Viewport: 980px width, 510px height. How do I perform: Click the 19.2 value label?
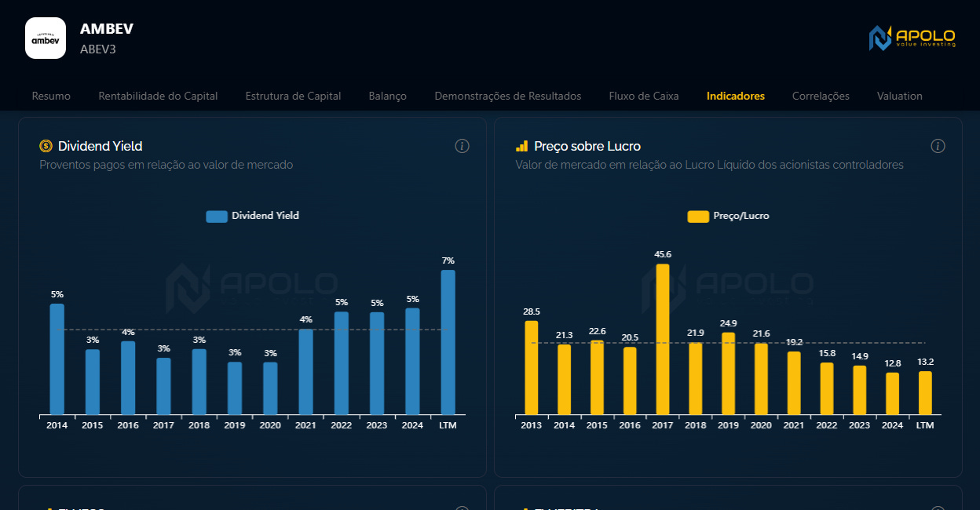[x=794, y=342]
